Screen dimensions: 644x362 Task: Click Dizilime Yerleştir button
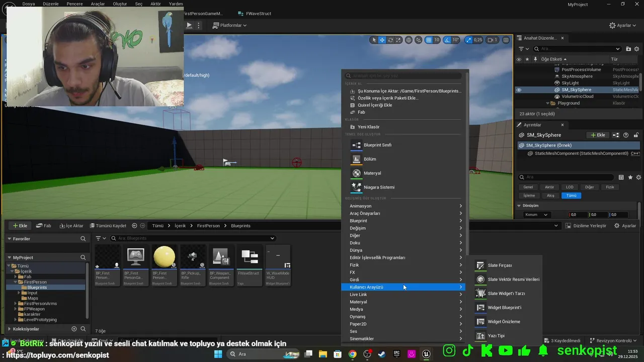586,226
